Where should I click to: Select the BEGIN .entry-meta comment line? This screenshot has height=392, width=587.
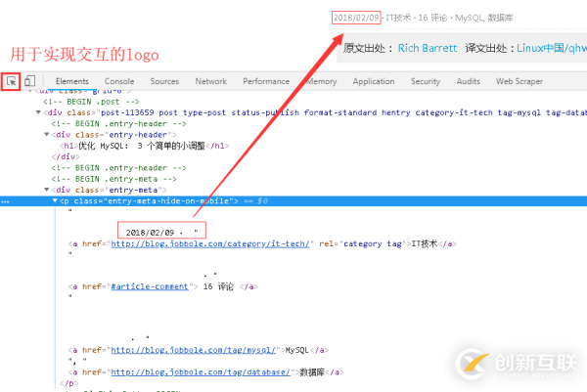(x=114, y=179)
